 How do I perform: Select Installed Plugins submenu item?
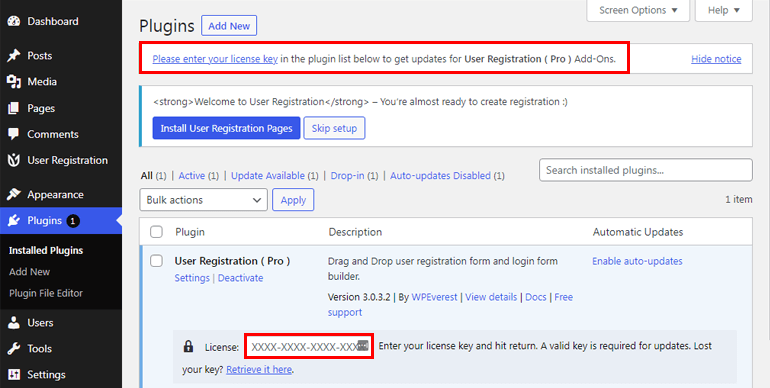[x=46, y=250]
